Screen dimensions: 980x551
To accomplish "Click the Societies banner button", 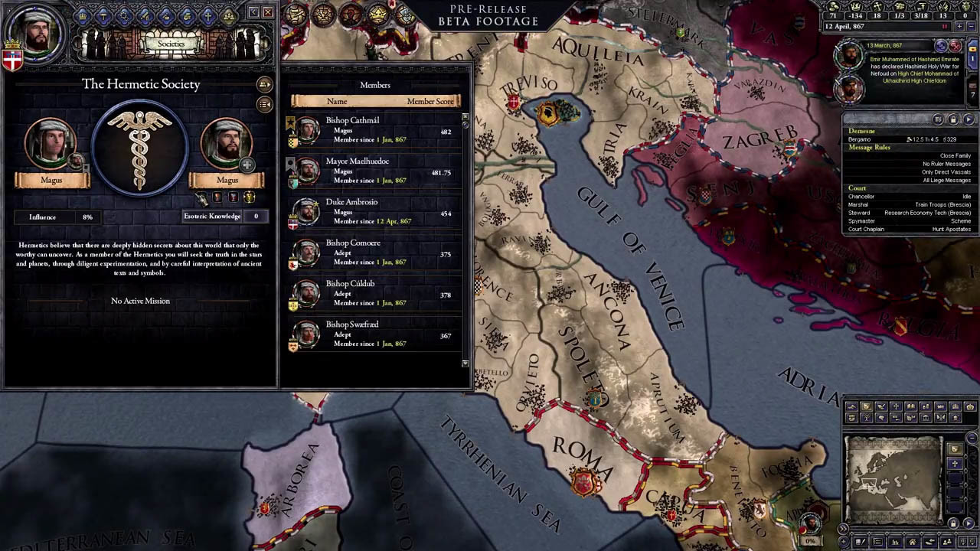I will click(x=171, y=44).
